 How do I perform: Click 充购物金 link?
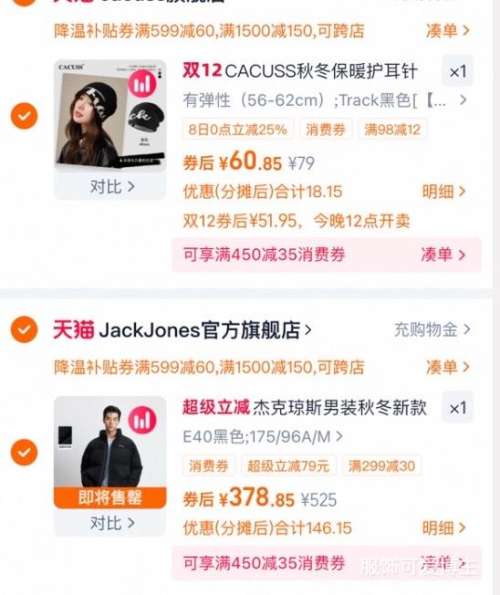(x=432, y=329)
